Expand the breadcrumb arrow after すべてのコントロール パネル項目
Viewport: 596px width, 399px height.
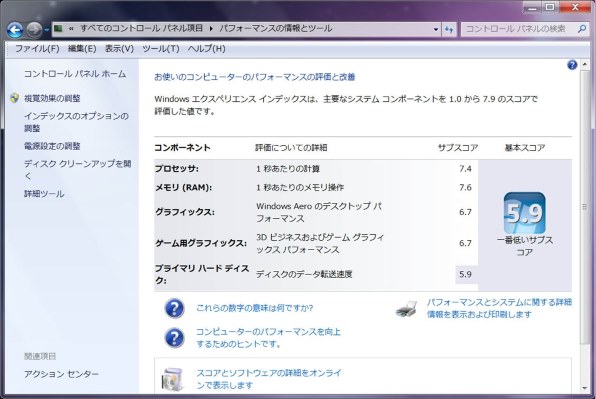pos(211,29)
